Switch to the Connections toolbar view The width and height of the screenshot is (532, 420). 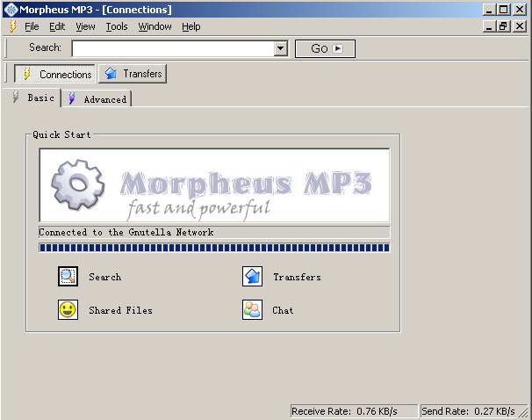(x=54, y=74)
